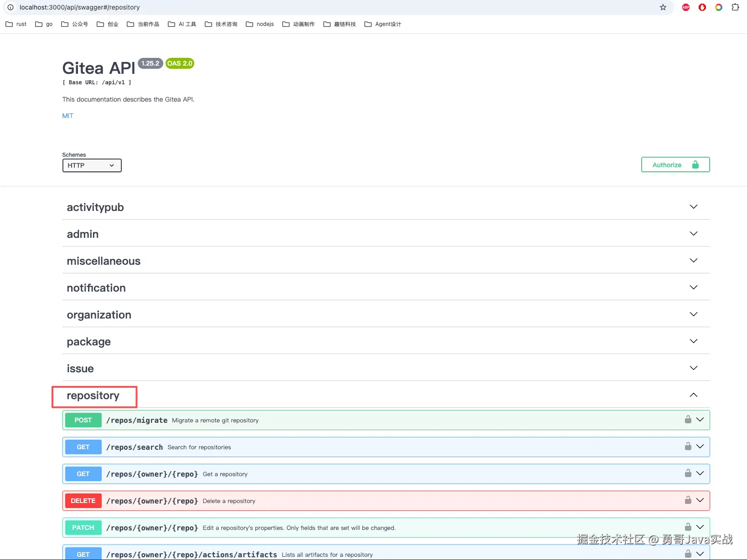
Task: Click the GET method badge for /repos/search
Action: point(83,447)
